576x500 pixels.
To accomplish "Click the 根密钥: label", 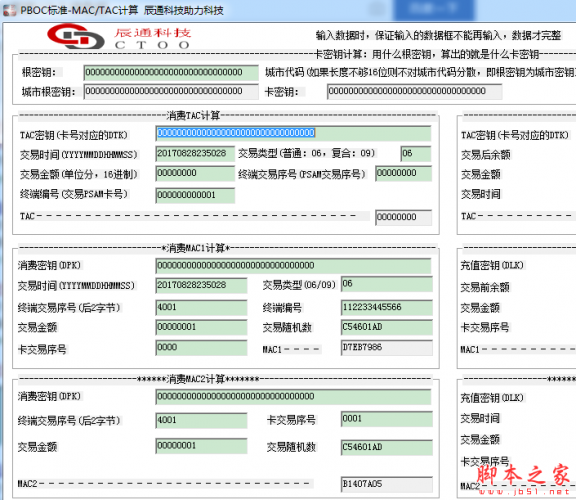I will (39, 72).
